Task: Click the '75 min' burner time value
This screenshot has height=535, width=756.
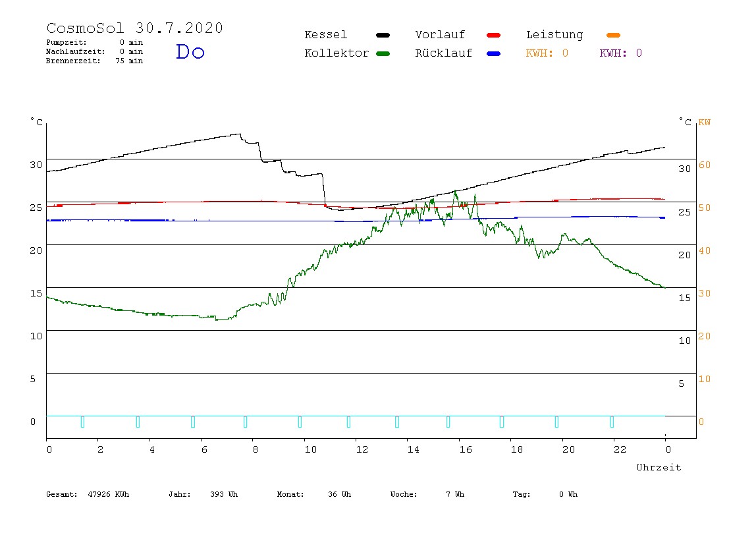Action: point(129,61)
